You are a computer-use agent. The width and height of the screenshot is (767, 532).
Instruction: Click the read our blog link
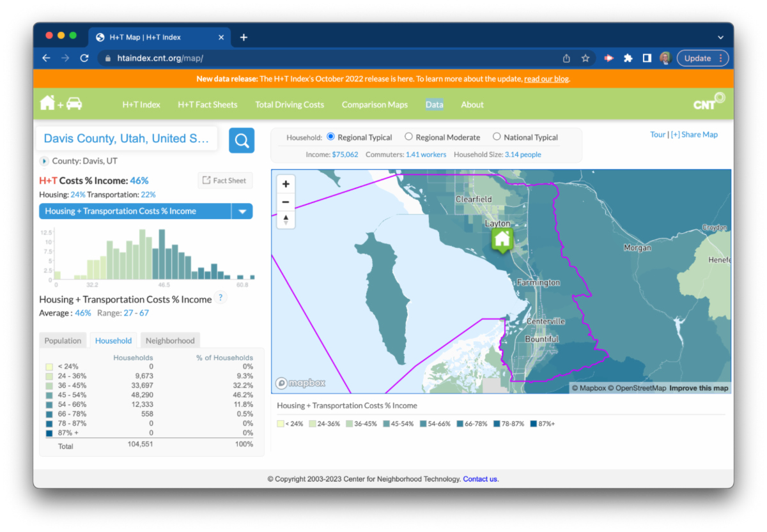coord(546,79)
